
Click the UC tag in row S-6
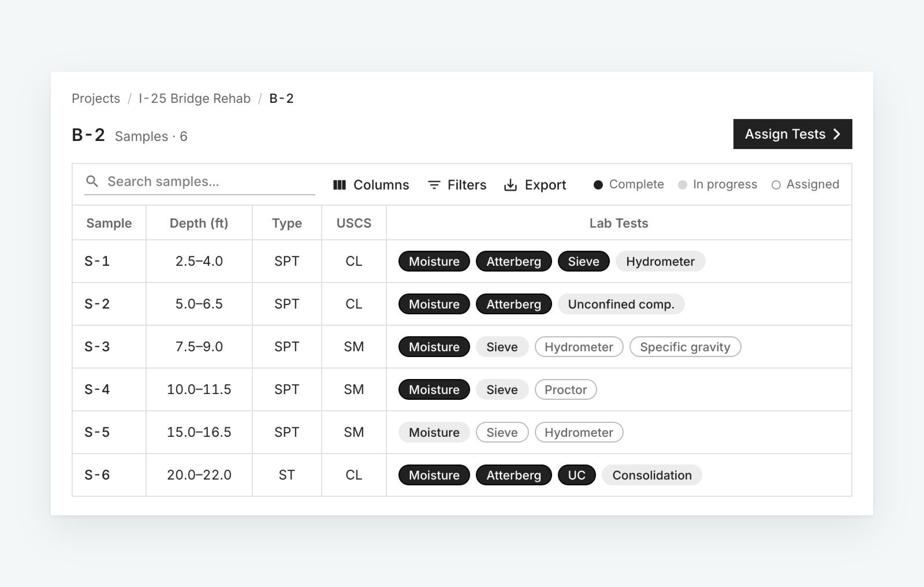click(577, 475)
